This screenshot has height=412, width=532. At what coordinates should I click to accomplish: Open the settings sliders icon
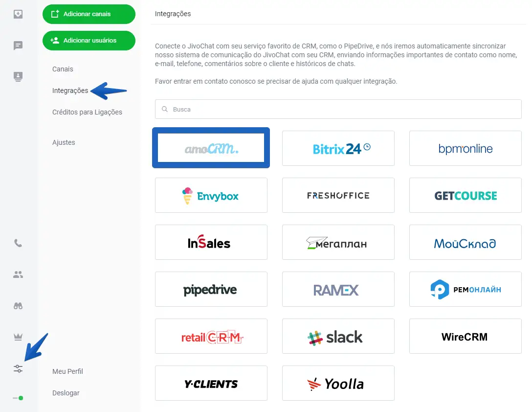[x=18, y=368]
